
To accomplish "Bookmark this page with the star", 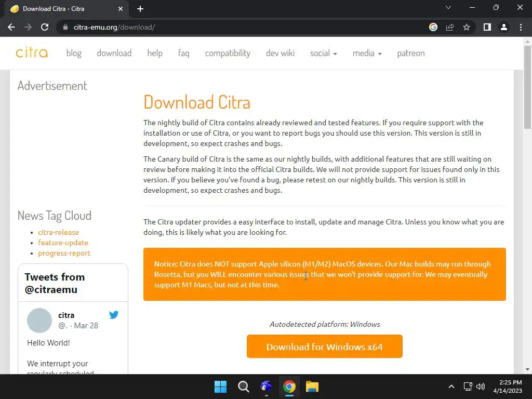I will click(467, 27).
